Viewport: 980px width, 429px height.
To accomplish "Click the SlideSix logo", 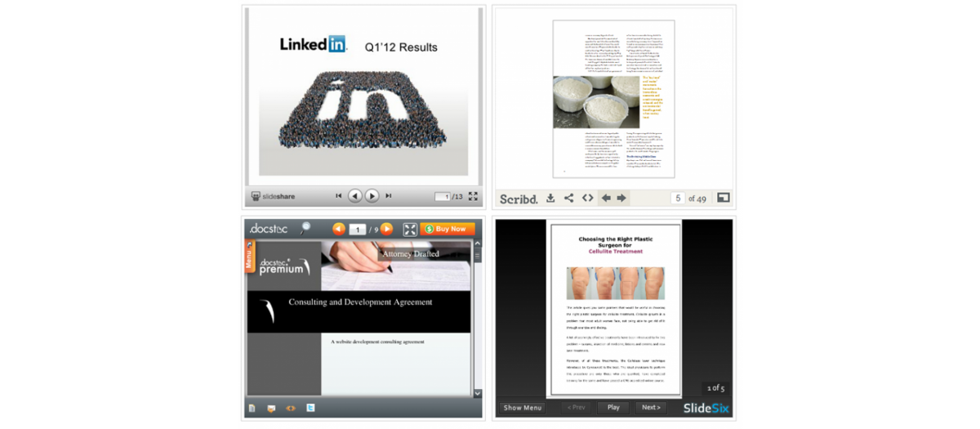I will click(x=706, y=408).
